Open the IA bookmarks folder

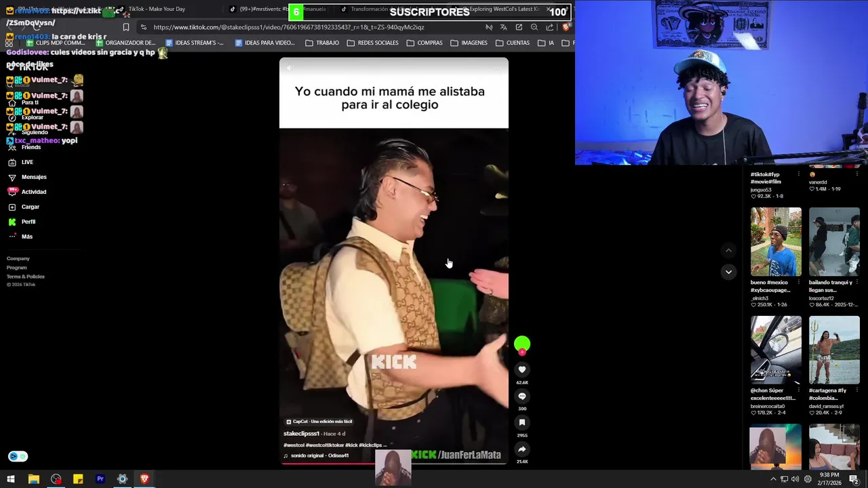[546, 43]
